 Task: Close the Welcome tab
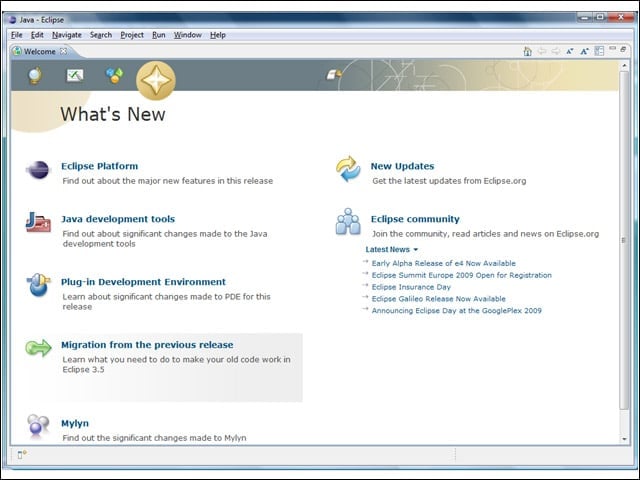pos(63,51)
